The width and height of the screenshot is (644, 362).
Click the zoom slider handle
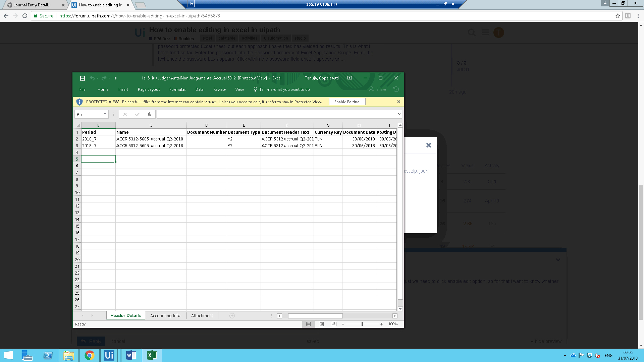click(362, 324)
